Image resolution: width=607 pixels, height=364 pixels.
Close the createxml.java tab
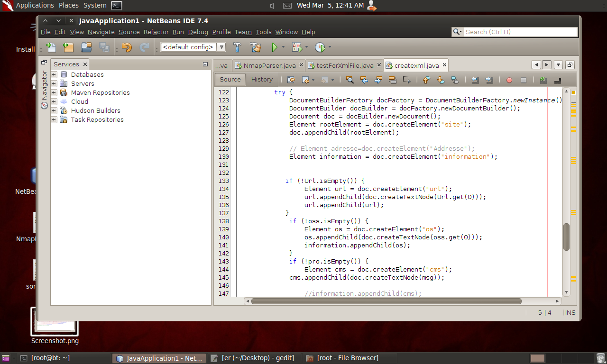click(444, 65)
